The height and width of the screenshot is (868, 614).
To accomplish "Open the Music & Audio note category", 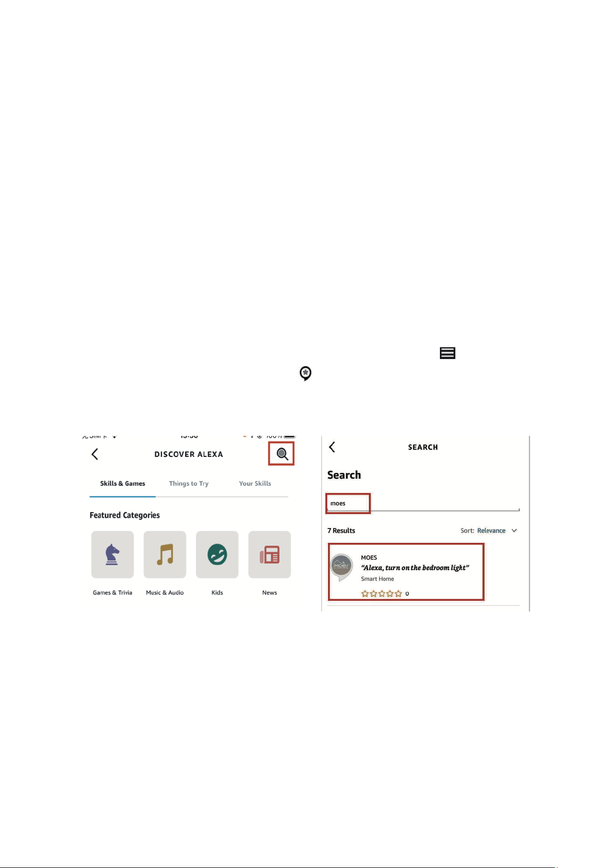I will [165, 554].
